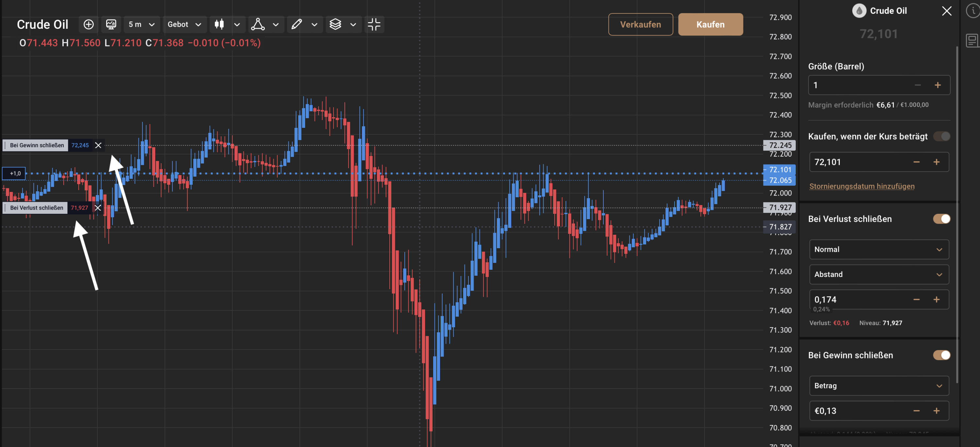
Task: Click the Kaufen button
Action: tap(710, 25)
